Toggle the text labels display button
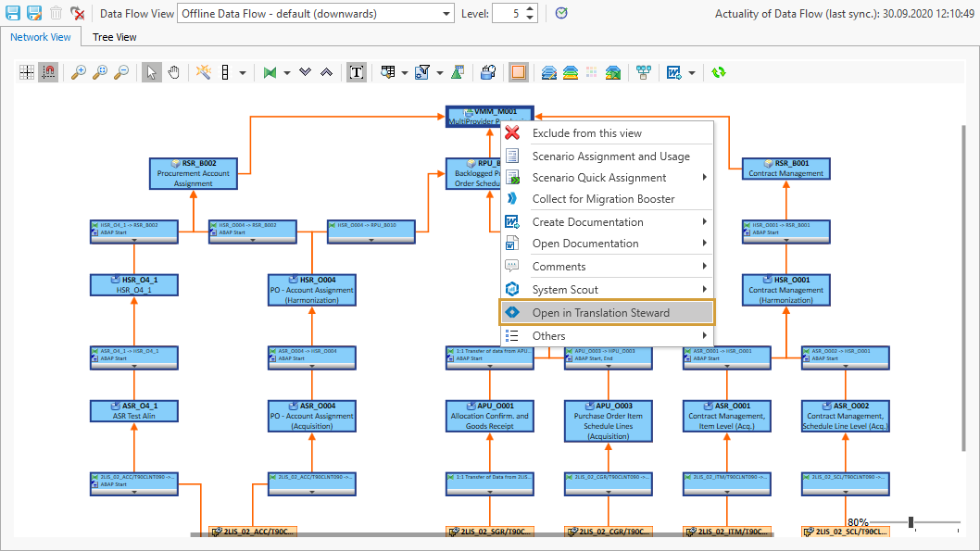Image resolution: width=980 pixels, height=551 pixels. (357, 71)
